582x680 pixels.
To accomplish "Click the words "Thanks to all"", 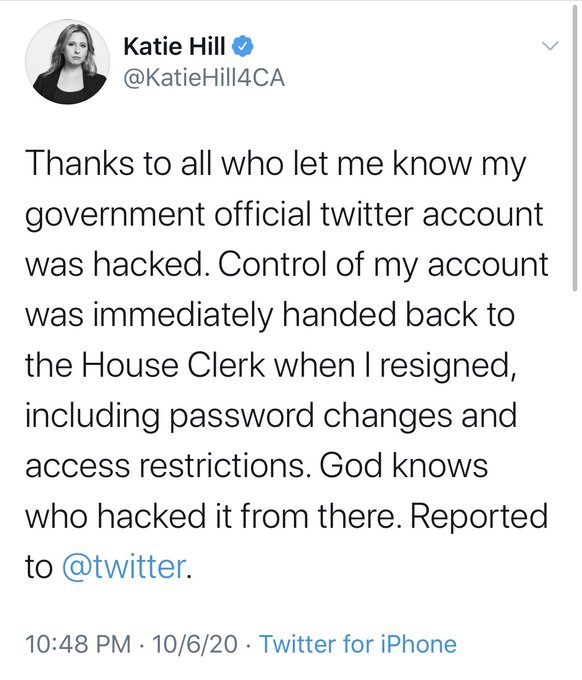I will pyautogui.click(x=118, y=164).
